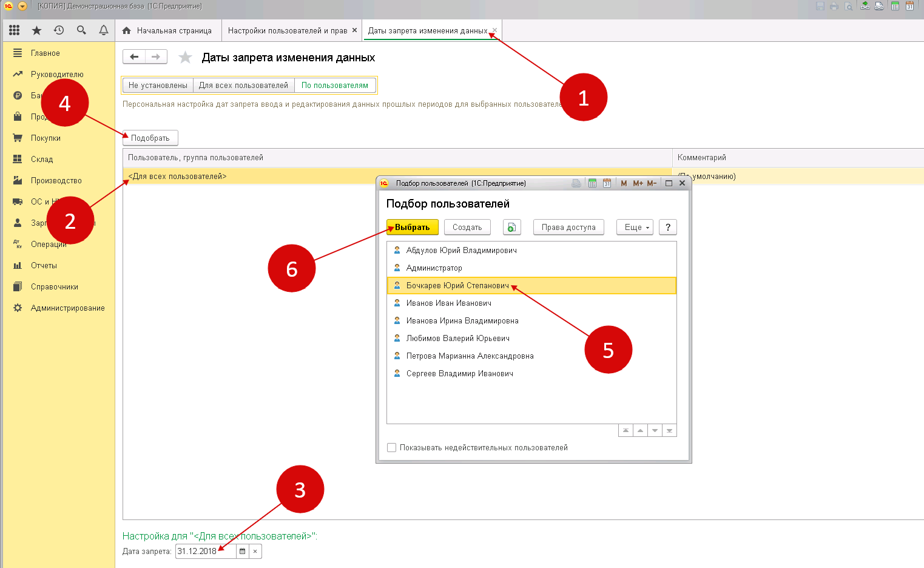Clear the ban date with x button
Viewport: 924px width, 568px height.
click(x=255, y=552)
